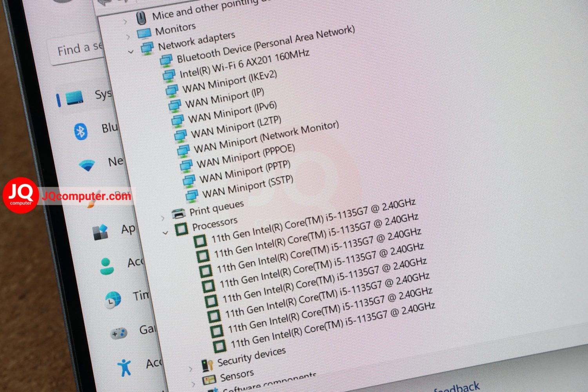
Task: Expand Mice and other pointing devices node
Action: click(125, 22)
